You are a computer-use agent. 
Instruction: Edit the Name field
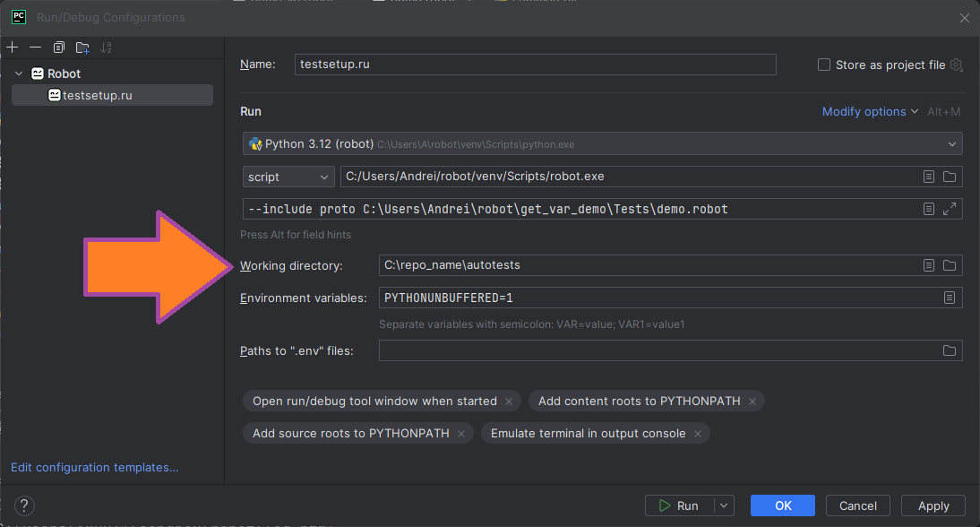(535, 65)
